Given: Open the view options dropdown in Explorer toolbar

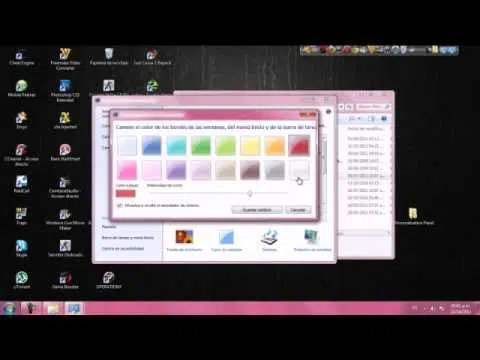Looking at the screenshot, I should click(354, 119).
